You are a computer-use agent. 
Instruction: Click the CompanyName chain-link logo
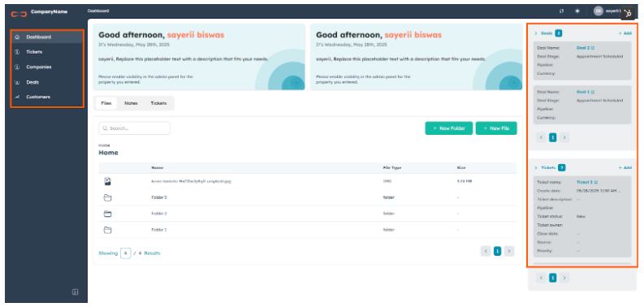(19, 13)
